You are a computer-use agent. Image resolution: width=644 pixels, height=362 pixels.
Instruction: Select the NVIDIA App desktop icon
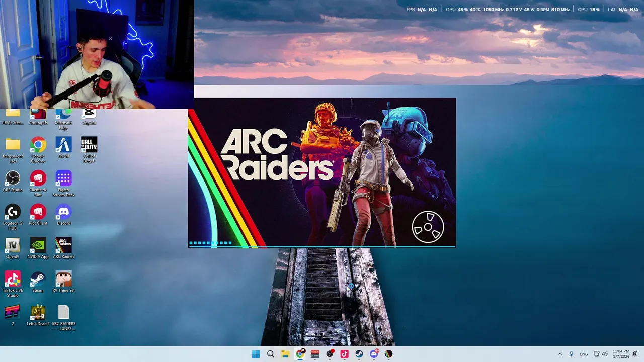[38, 248]
